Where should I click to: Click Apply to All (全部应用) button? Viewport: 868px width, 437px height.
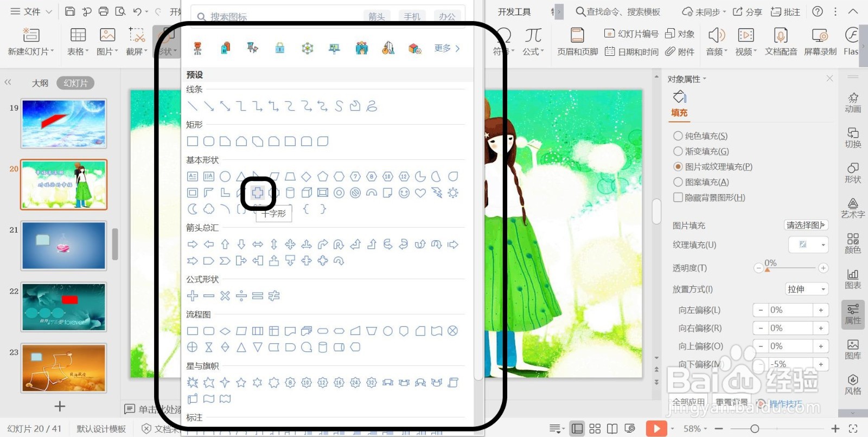tap(688, 402)
